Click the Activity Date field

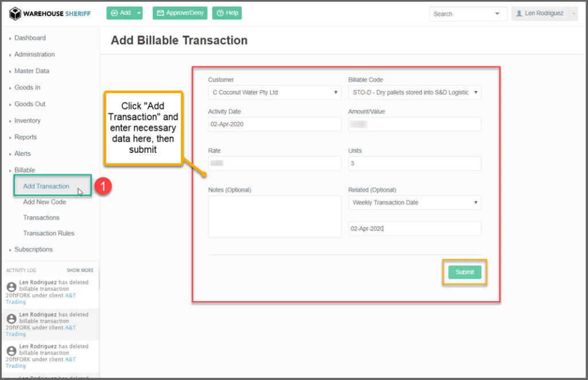pos(274,124)
